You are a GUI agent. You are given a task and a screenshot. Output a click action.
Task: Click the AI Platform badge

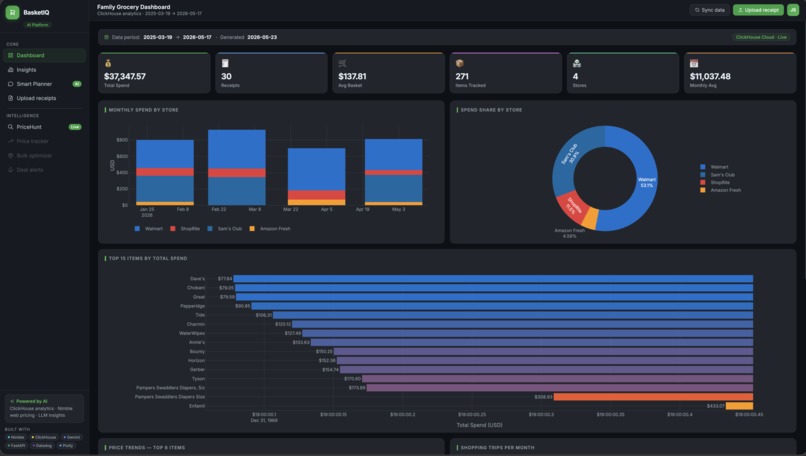pyautogui.click(x=38, y=25)
